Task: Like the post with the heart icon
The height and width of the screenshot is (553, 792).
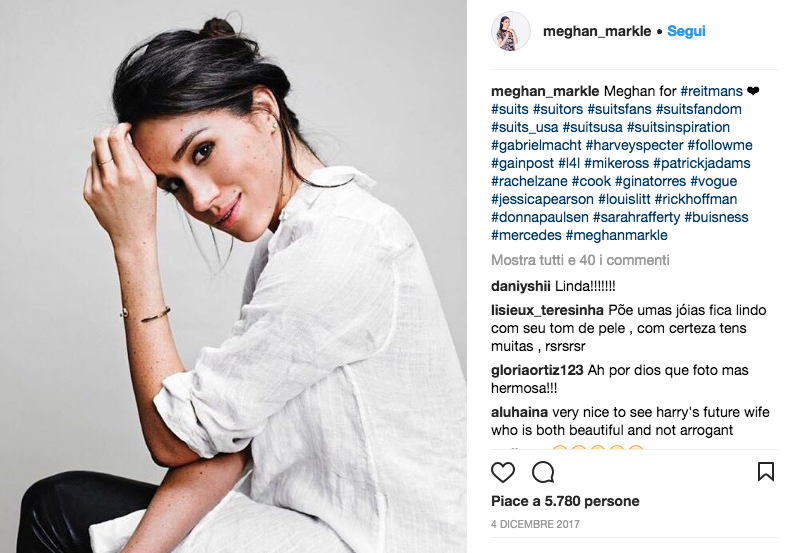Action: (x=503, y=472)
